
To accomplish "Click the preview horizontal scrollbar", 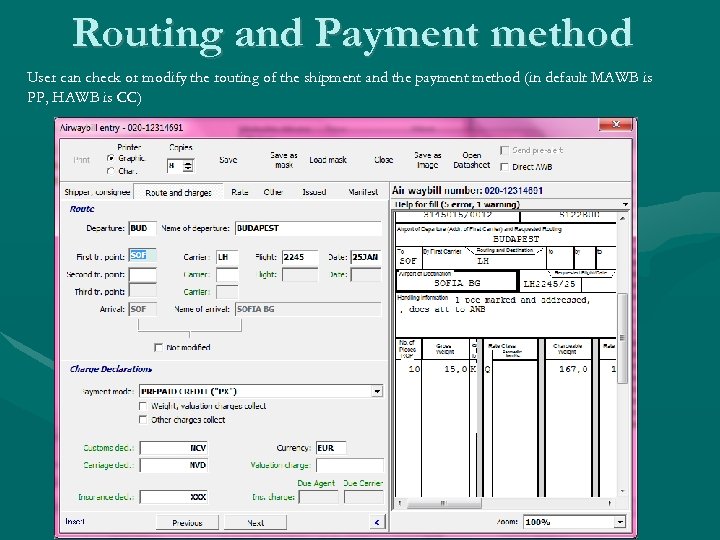I will coord(444,503).
